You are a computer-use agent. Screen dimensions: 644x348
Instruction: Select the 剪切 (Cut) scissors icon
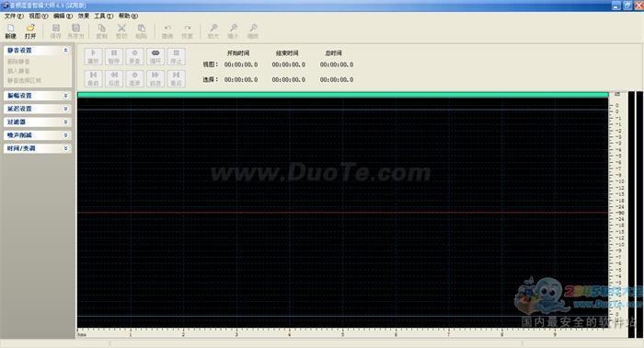(121, 31)
